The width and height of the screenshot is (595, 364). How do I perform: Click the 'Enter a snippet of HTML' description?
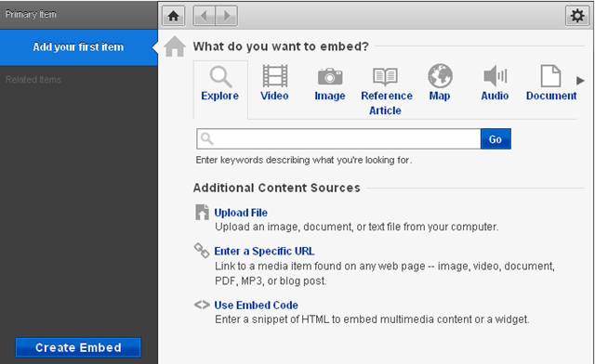[372, 319]
